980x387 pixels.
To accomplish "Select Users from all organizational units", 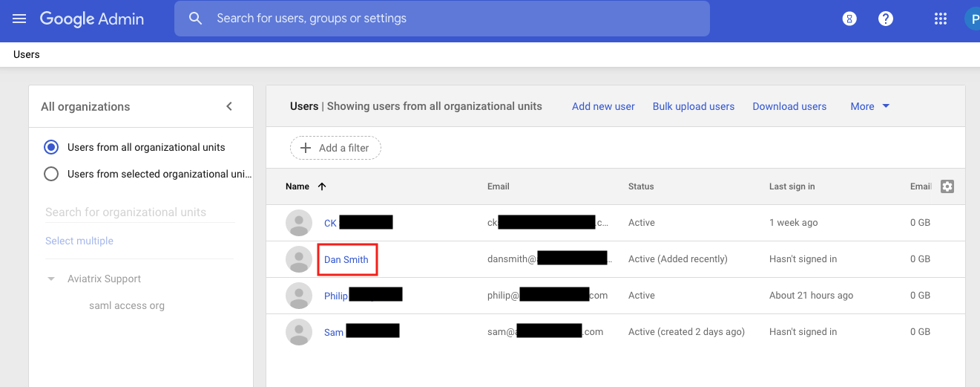I will click(51, 147).
